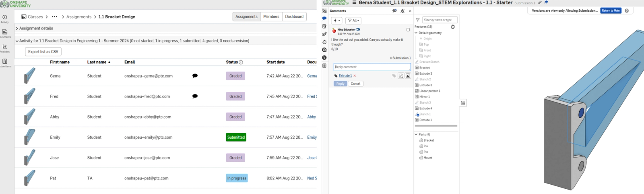This screenshot has width=644, height=194.
Task: Click the Reply button
Action: 340,83
